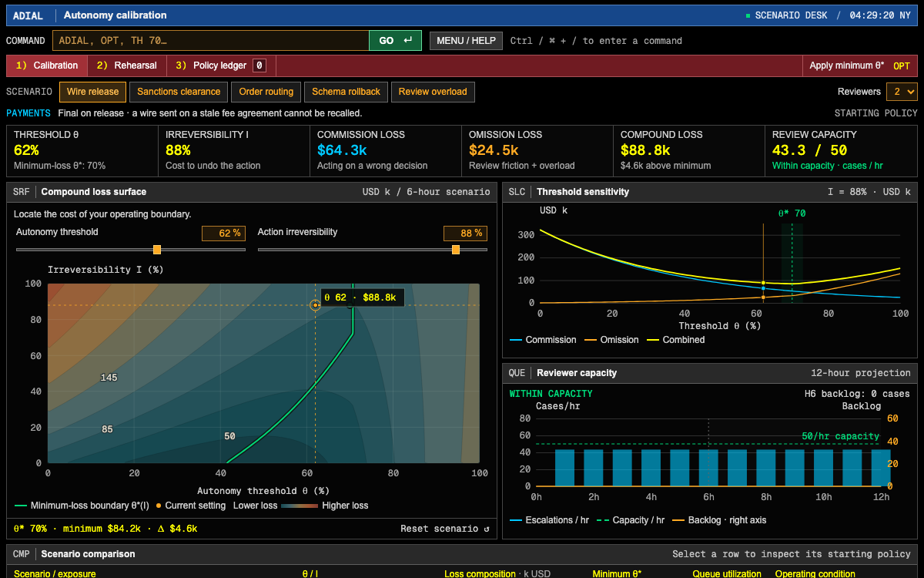This screenshot has height=578, width=924.
Task: Open the MENU / HELP panel
Action: tap(466, 41)
